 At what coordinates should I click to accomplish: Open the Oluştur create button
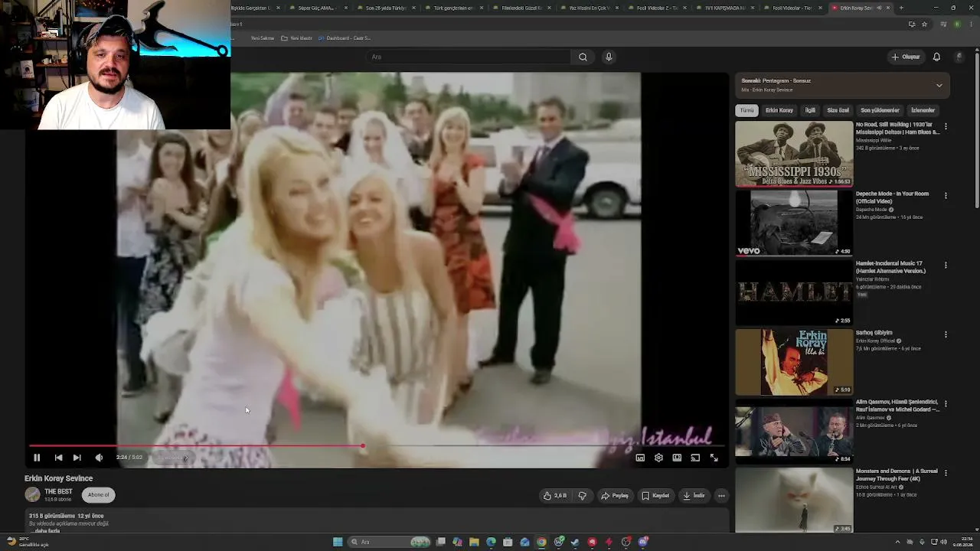point(906,57)
